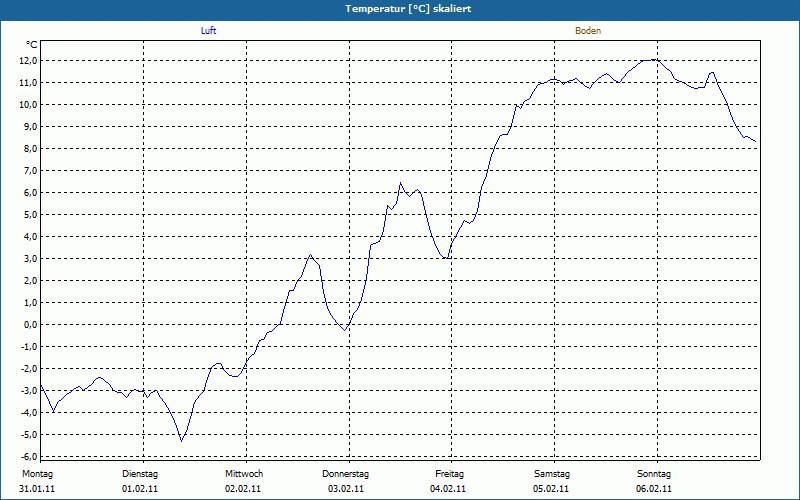Click the 'Luft' legend label
Screen dimensions: 800x500
click(208, 31)
